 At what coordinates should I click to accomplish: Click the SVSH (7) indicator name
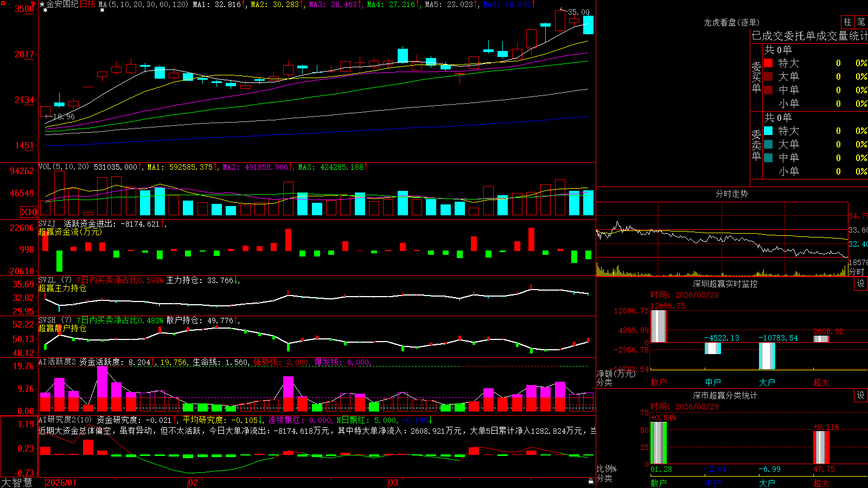coord(55,320)
